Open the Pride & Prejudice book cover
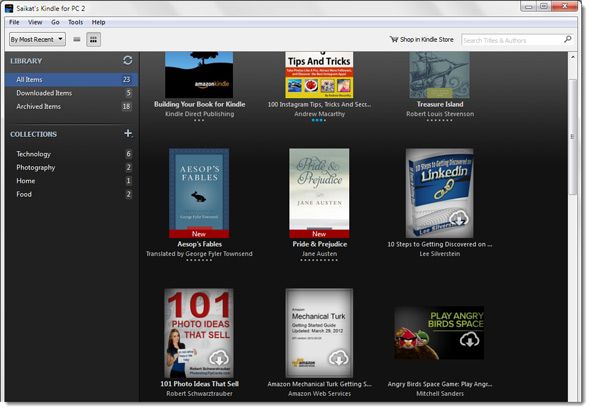The image size is (590, 410). click(319, 193)
